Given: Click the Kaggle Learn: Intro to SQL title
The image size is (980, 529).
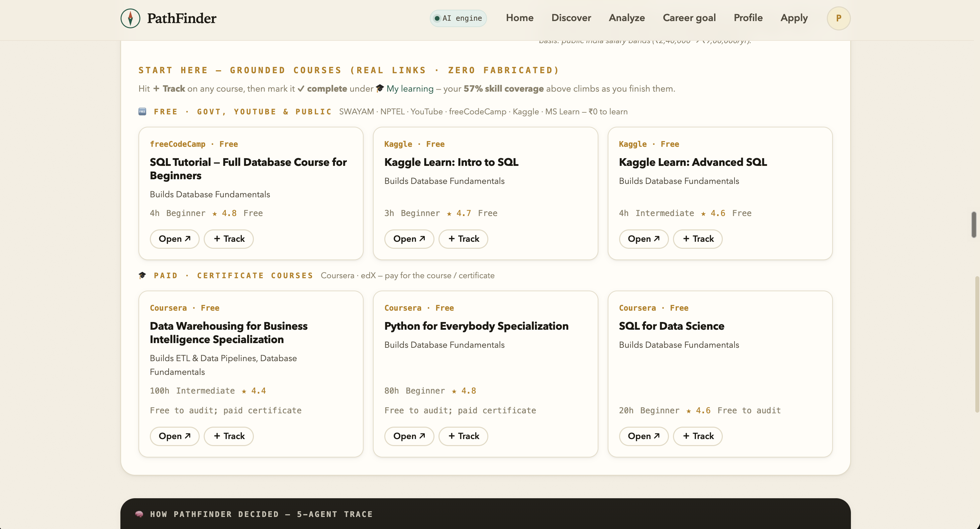Looking at the screenshot, I should (451, 162).
